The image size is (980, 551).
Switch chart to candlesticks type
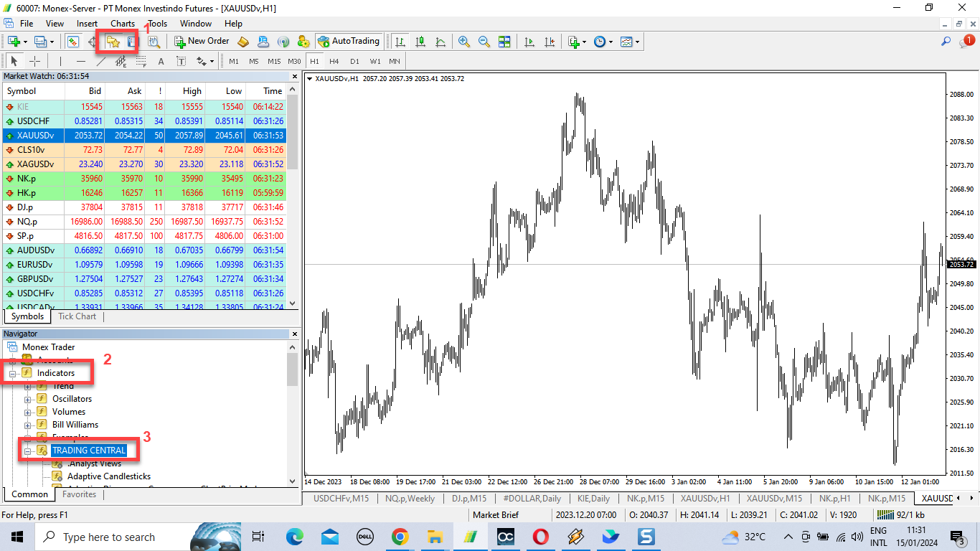click(420, 42)
